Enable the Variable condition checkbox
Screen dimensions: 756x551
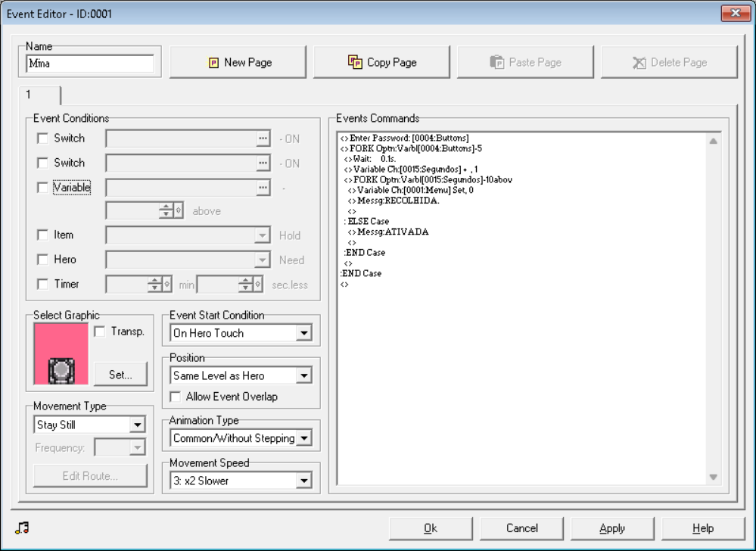click(x=43, y=188)
